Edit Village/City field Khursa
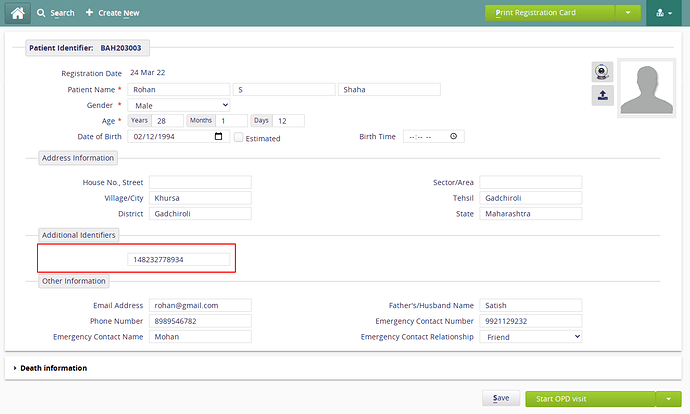This screenshot has height=414, width=690. (x=200, y=198)
